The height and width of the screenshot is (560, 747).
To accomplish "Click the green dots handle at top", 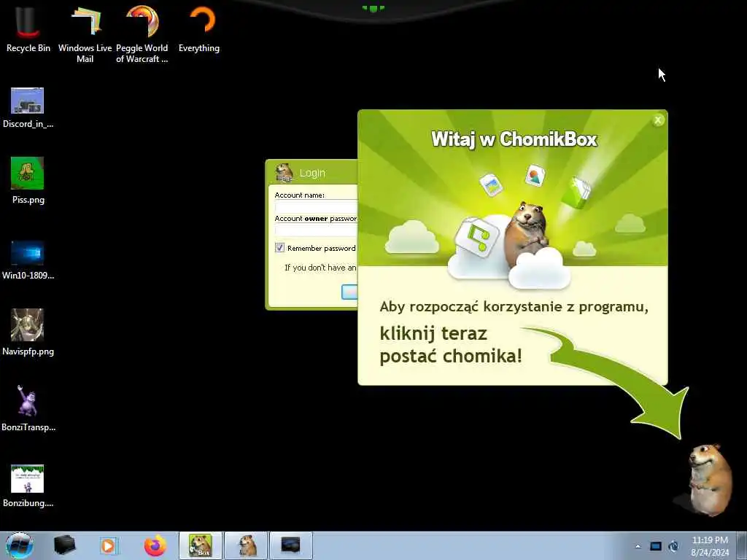I will point(373,8).
